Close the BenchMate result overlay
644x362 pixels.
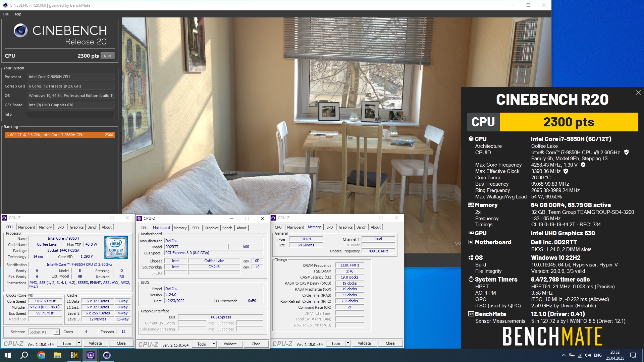pos(638,93)
